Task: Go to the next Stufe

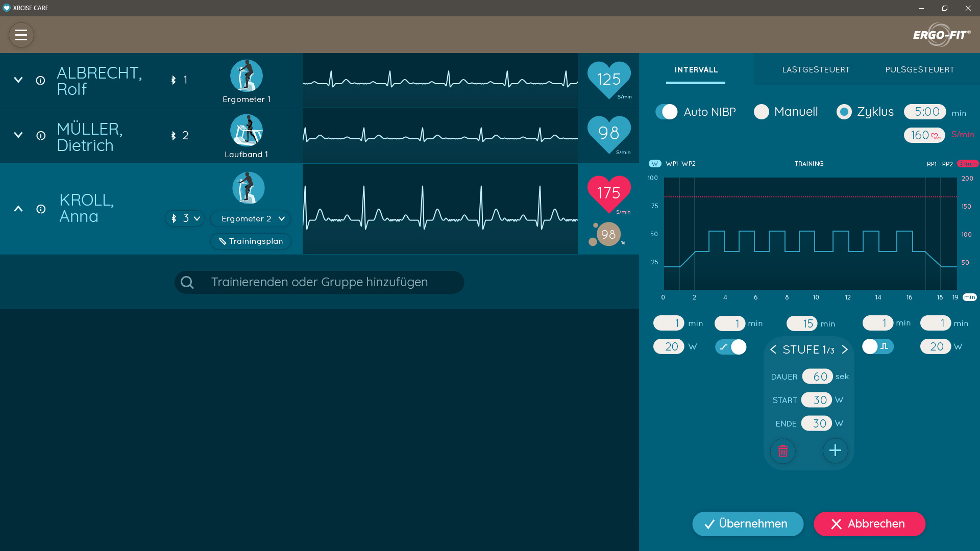Action: pyautogui.click(x=845, y=349)
